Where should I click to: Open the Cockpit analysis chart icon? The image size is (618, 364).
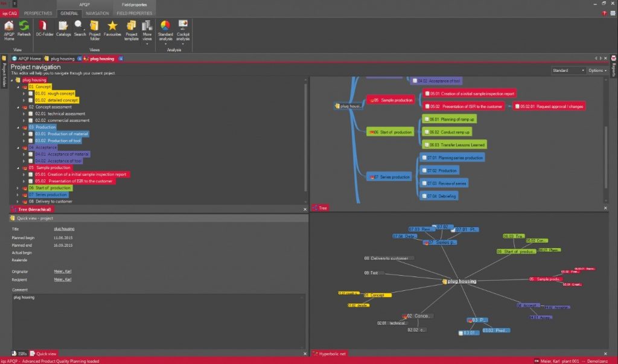pyautogui.click(x=183, y=25)
